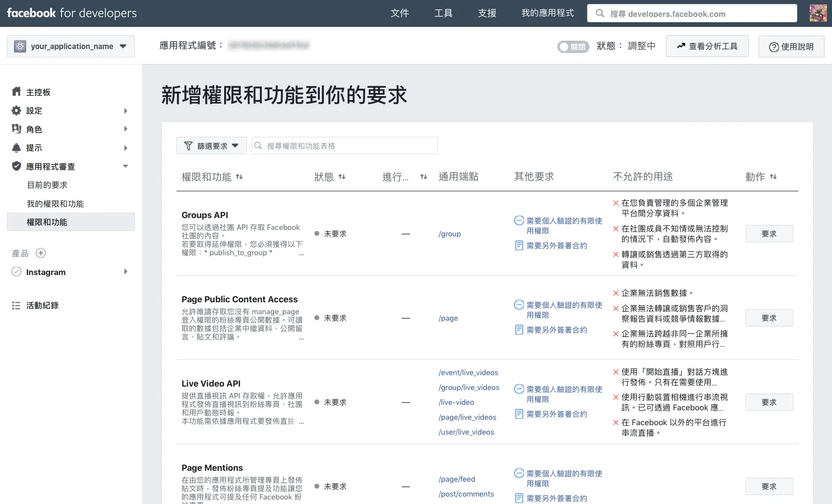Click the 角色 roles icon in sidebar

point(16,129)
